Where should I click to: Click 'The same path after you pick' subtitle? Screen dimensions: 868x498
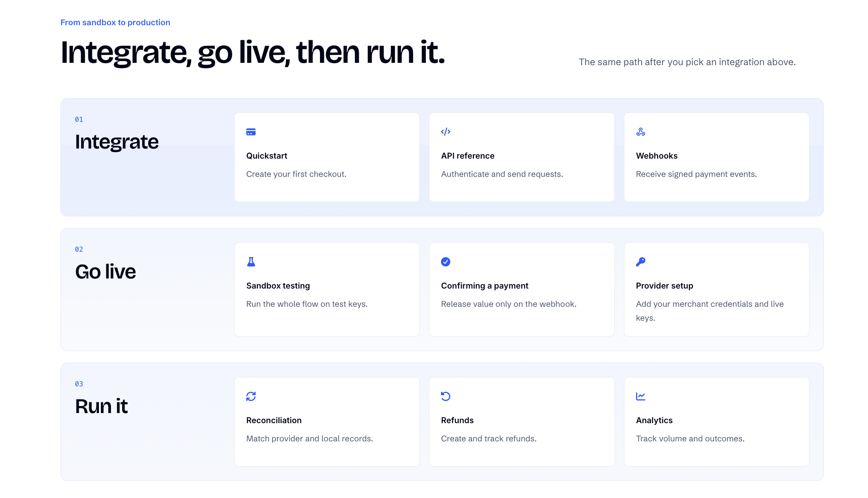687,62
